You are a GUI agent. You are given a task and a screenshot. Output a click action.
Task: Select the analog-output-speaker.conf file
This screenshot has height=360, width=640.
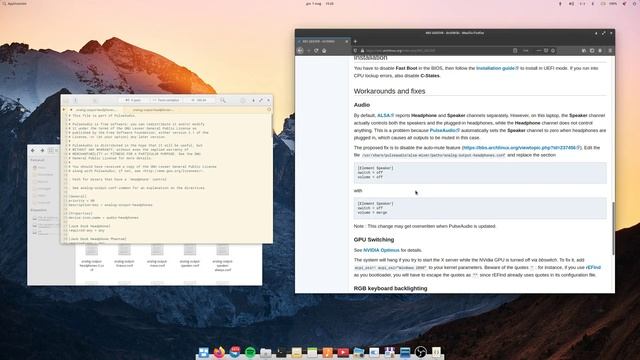[x=190, y=256]
